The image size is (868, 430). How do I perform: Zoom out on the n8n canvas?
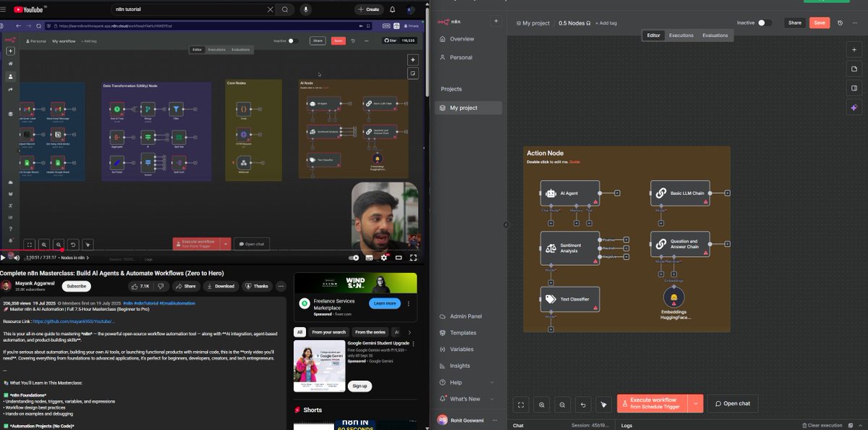(x=562, y=404)
